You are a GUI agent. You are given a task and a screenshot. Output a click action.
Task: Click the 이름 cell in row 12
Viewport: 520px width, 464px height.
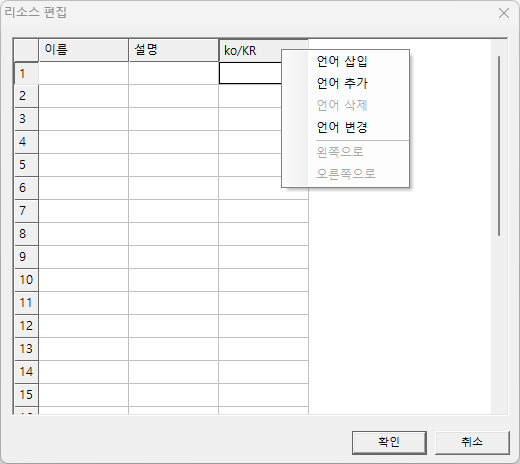(84, 326)
